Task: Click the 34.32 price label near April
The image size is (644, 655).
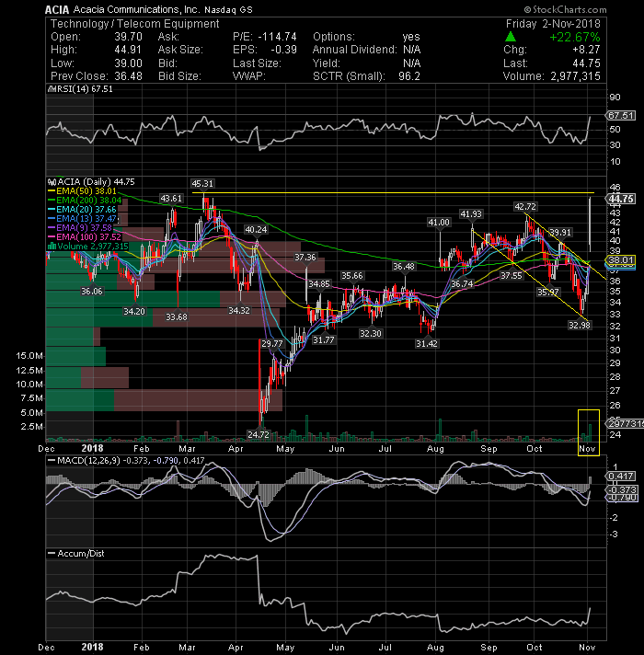Action: [x=239, y=310]
